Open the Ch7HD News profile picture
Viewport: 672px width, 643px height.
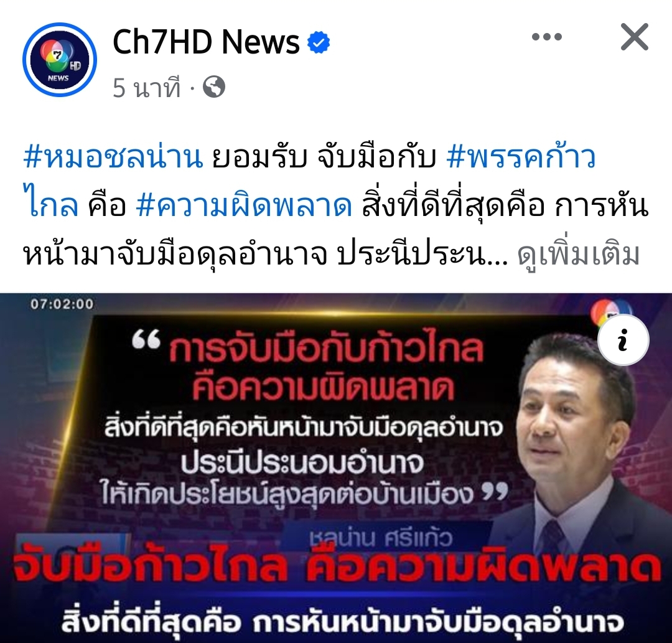tap(60, 60)
